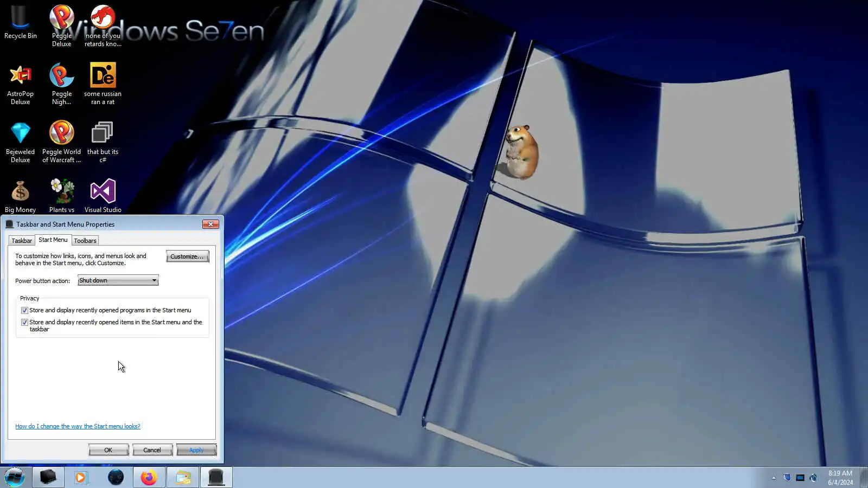Open the Big Money desktop shortcut
The height and width of the screenshot is (488, 868).
pyautogui.click(x=21, y=196)
